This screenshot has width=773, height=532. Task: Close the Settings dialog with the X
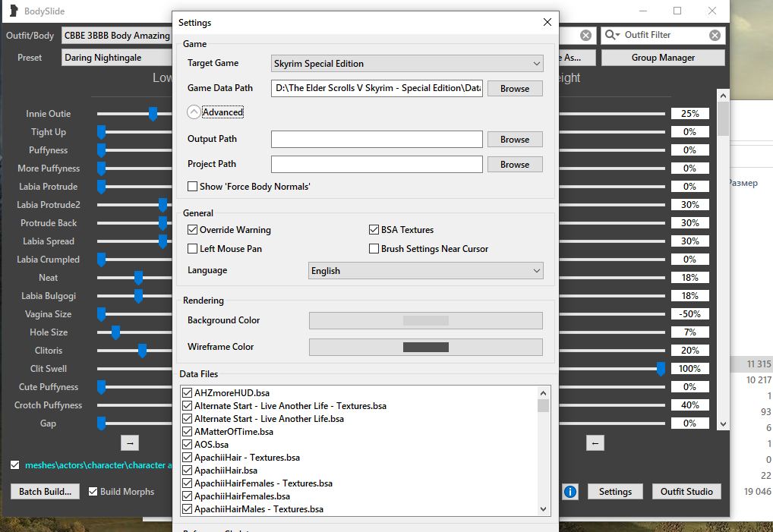click(x=547, y=23)
